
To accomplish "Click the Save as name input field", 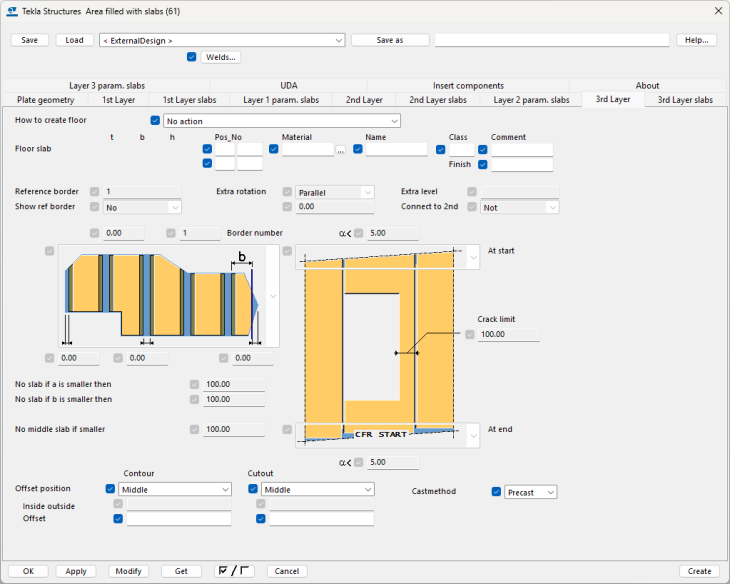I will [x=552, y=40].
